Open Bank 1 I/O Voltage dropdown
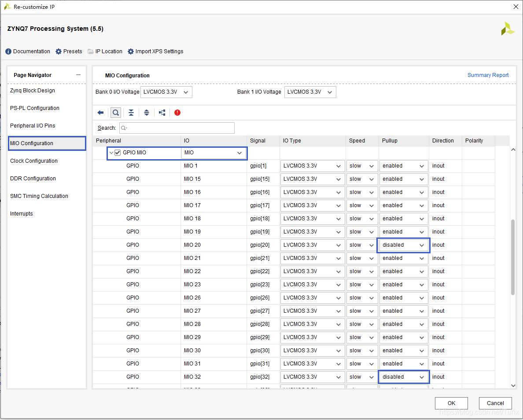The image size is (523, 420). point(310,92)
